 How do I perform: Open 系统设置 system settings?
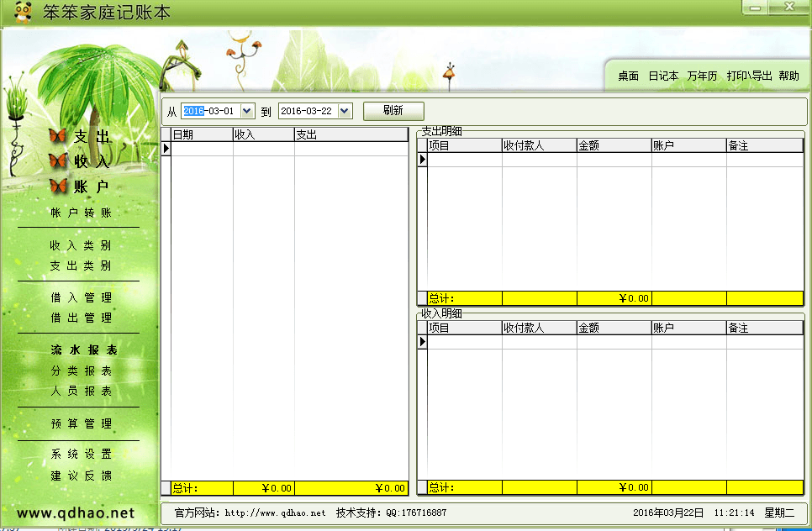[81, 455]
